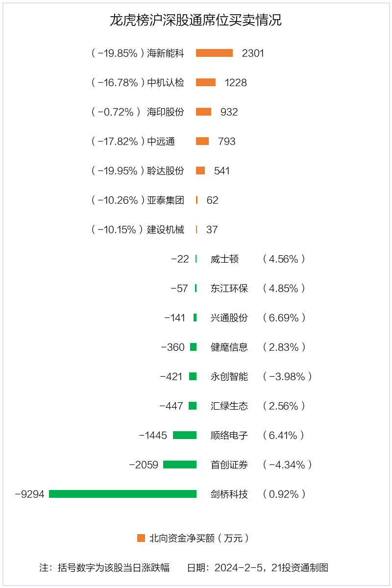Select the 中机认检 orange bar
The height and width of the screenshot is (588, 392).
[x=206, y=82]
